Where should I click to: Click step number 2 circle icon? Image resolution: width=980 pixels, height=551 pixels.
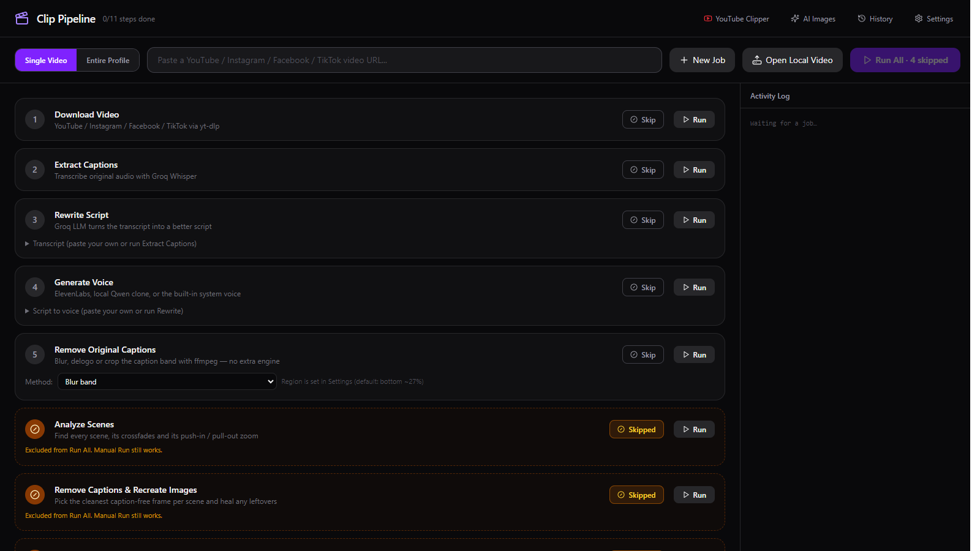pyautogui.click(x=35, y=170)
